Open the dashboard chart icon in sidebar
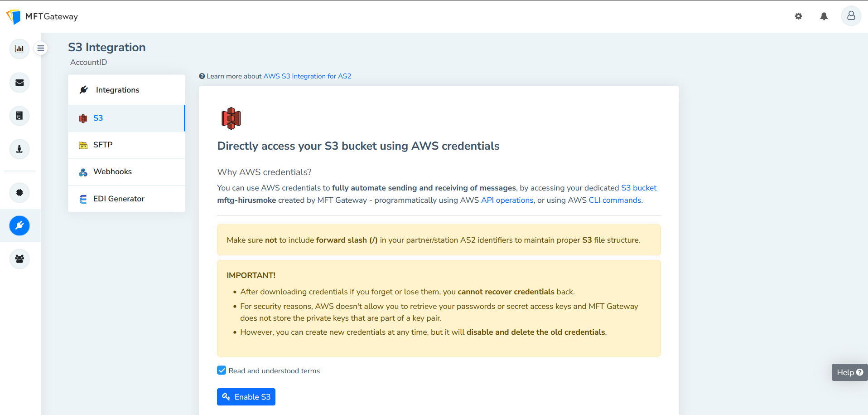The width and height of the screenshot is (868, 415). 19,49
